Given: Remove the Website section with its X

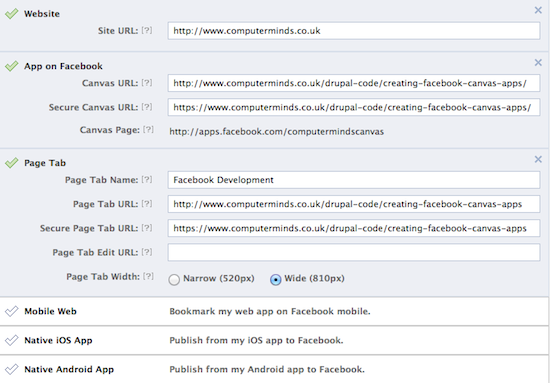Looking at the screenshot, I should (x=538, y=10).
